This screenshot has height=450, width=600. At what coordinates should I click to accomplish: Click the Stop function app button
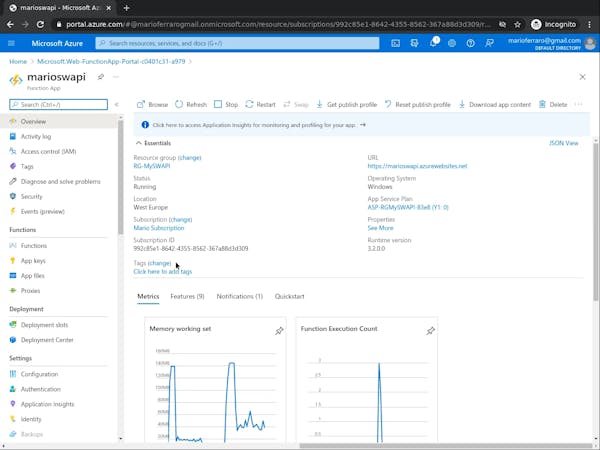coord(225,104)
